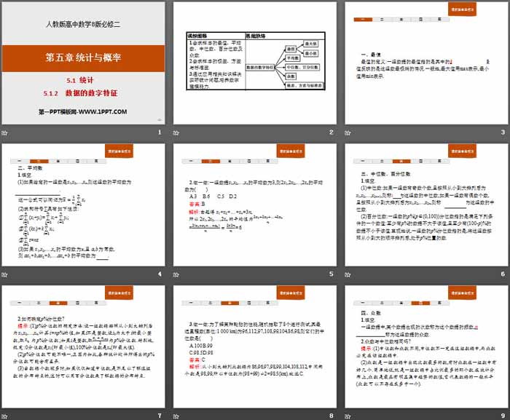
Task: Select slide 7 thumbnail on p% percentile
Action: 83,346
